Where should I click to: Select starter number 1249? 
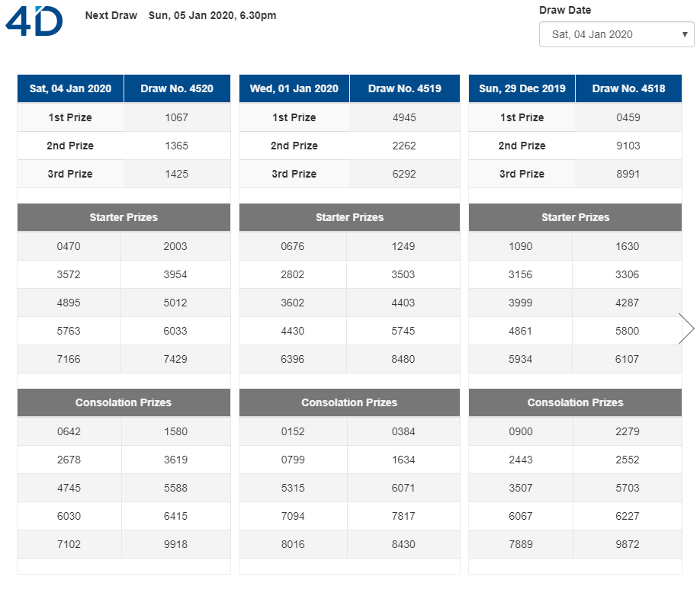(403, 246)
